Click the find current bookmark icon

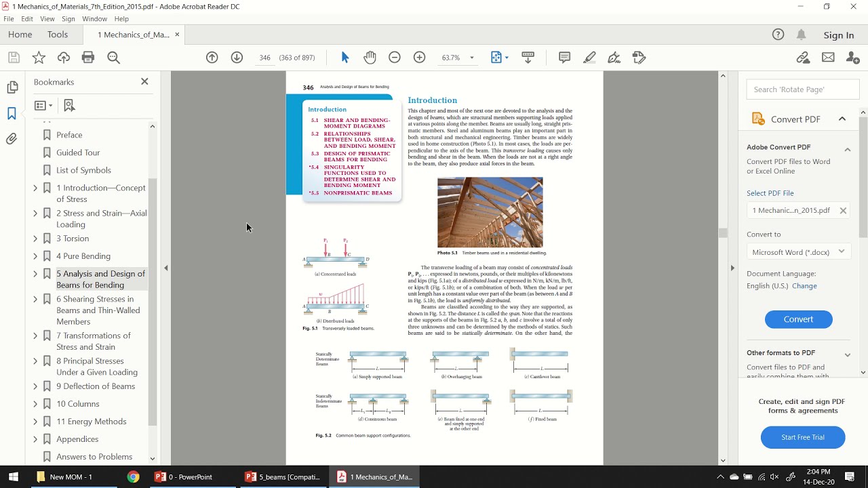[x=69, y=105]
